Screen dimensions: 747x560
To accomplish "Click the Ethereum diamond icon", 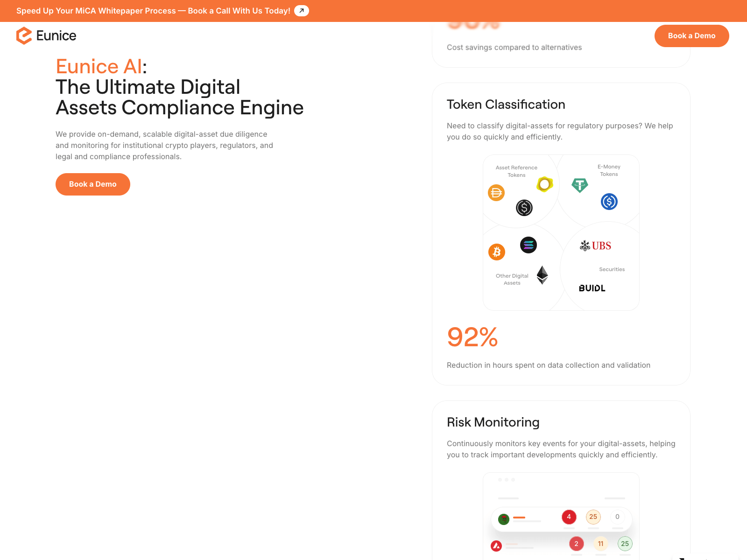I will (542, 275).
